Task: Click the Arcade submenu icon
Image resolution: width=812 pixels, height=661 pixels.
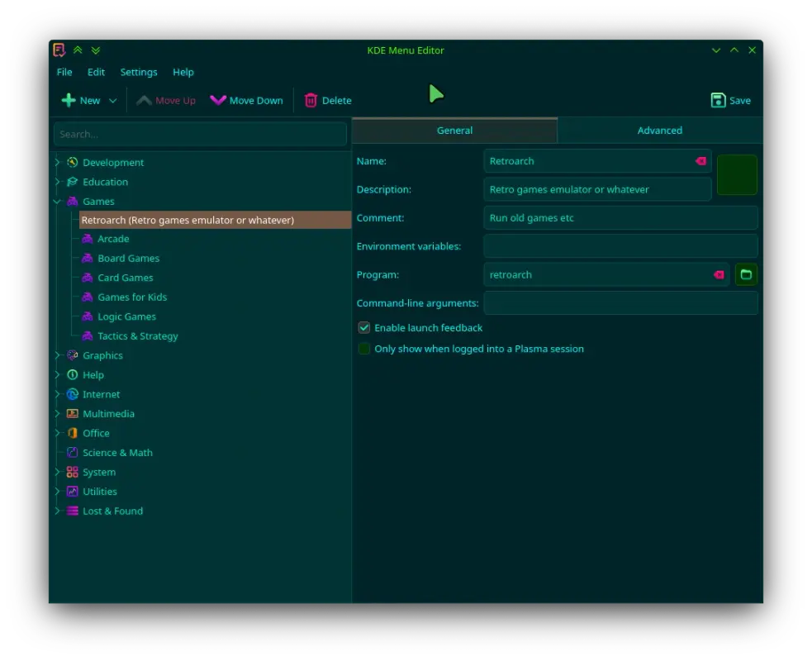Action: (x=88, y=239)
